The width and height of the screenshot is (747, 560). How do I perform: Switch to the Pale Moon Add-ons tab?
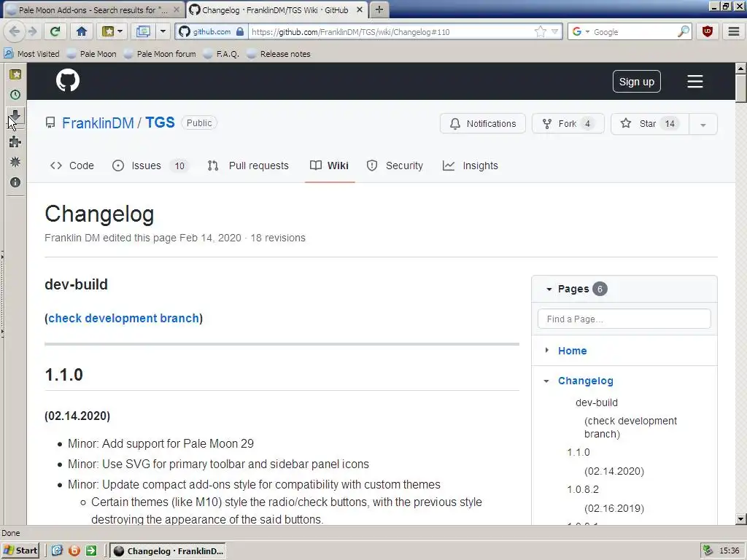click(x=93, y=9)
